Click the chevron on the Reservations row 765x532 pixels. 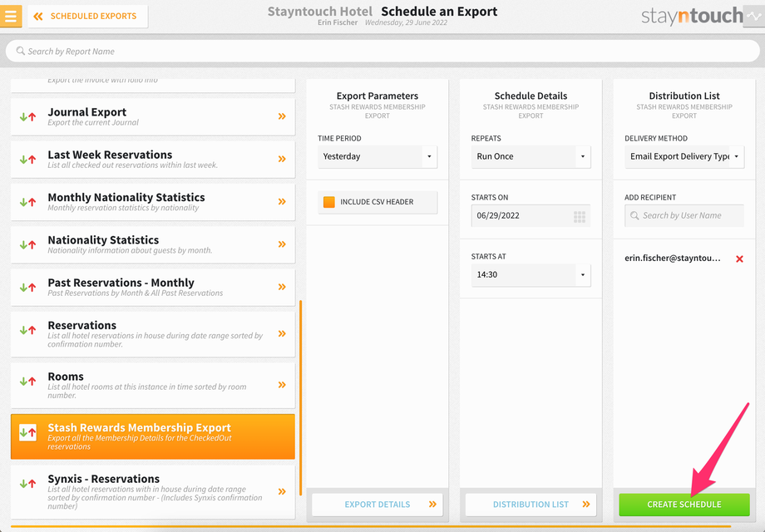(x=282, y=333)
